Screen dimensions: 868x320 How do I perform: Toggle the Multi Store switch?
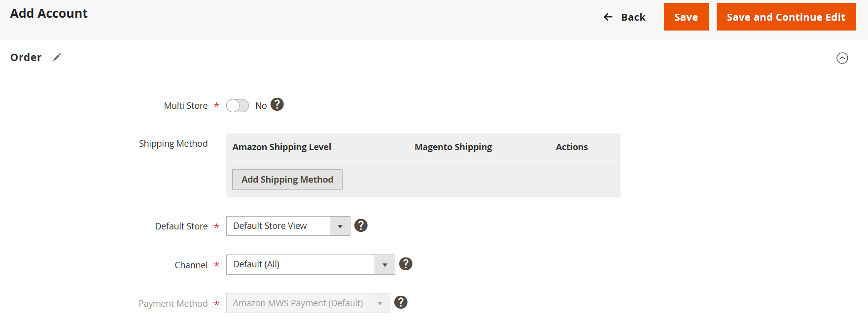(x=238, y=106)
